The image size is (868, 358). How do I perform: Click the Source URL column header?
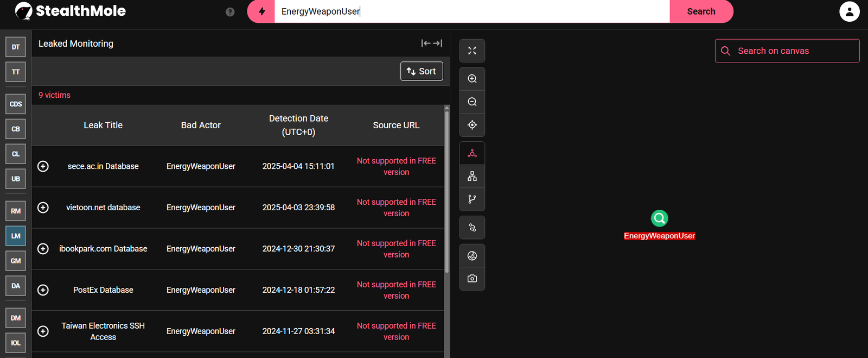396,125
